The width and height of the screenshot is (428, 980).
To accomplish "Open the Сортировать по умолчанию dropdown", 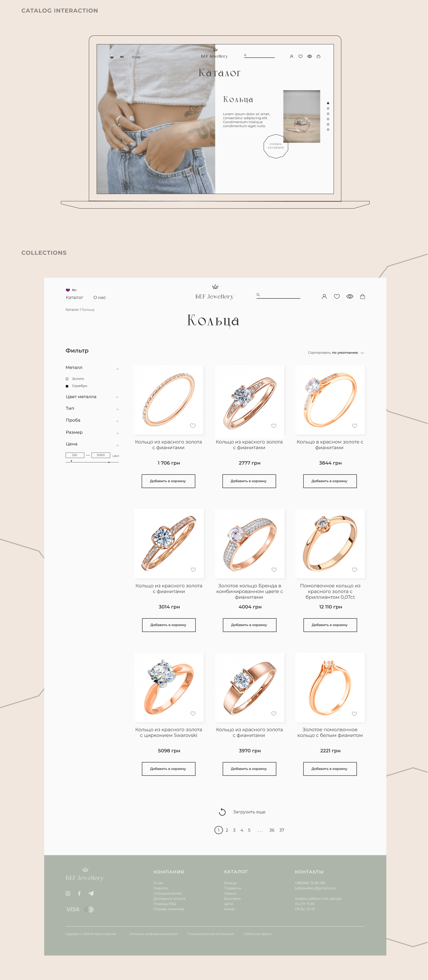I will point(336,353).
